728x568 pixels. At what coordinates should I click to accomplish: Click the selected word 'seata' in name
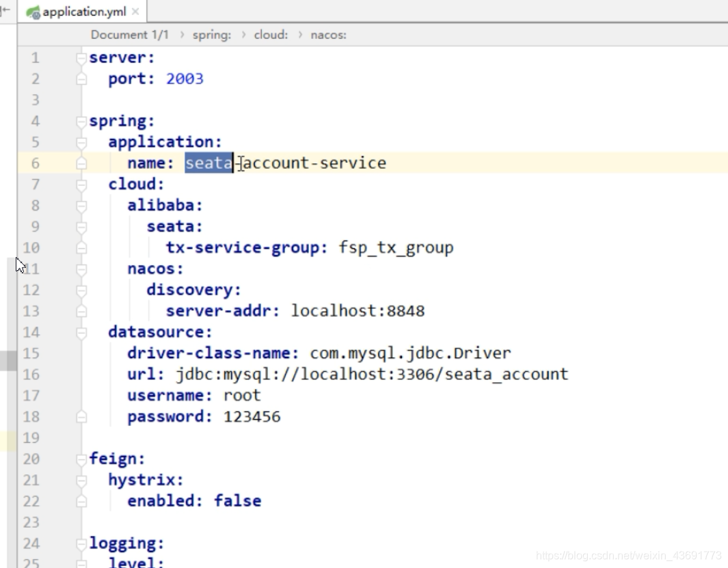click(x=209, y=163)
